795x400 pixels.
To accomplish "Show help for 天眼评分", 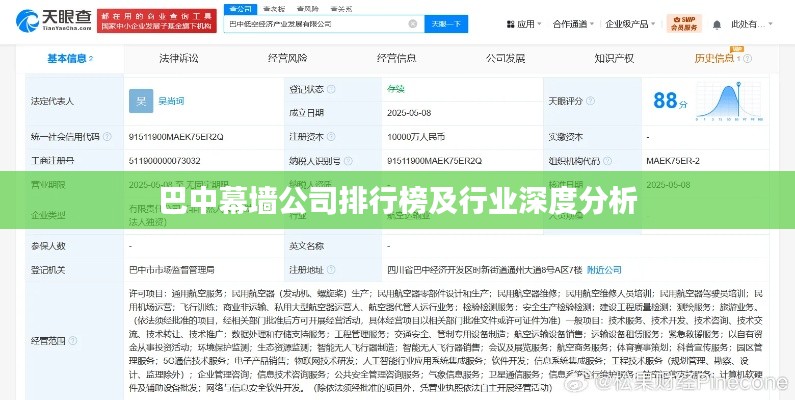I will click(x=590, y=101).
